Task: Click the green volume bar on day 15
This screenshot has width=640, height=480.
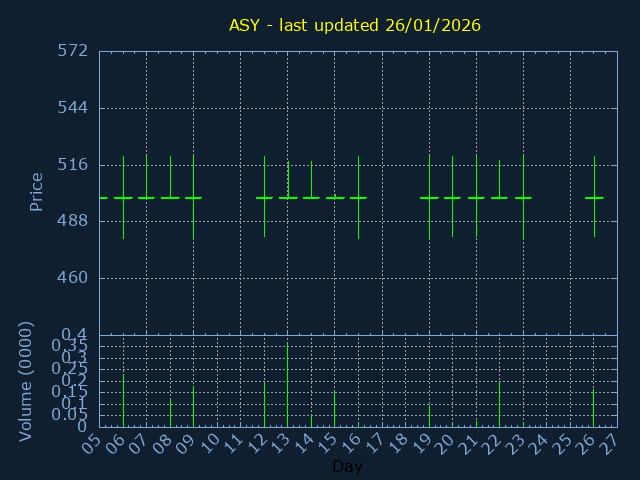Action: (334, 409)
